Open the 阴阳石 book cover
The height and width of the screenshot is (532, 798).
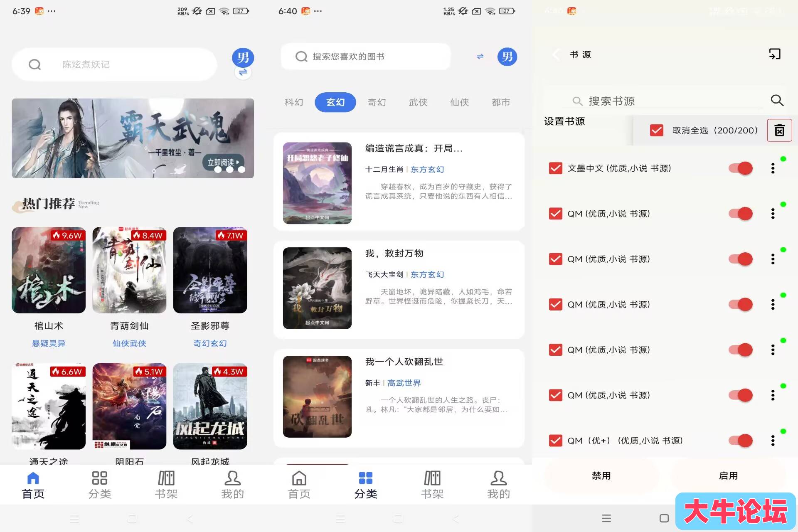129,406
